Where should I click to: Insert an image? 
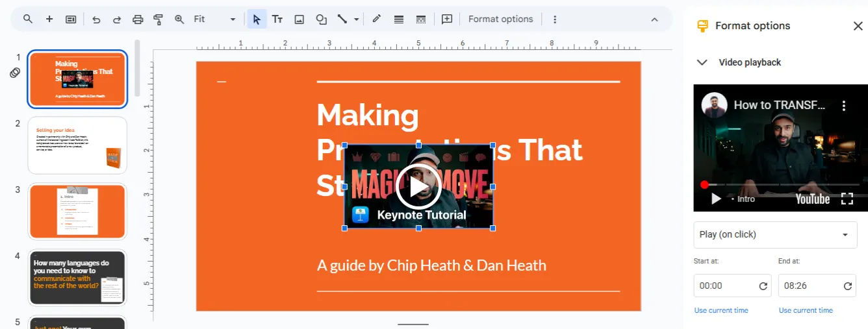click(300, 19)
